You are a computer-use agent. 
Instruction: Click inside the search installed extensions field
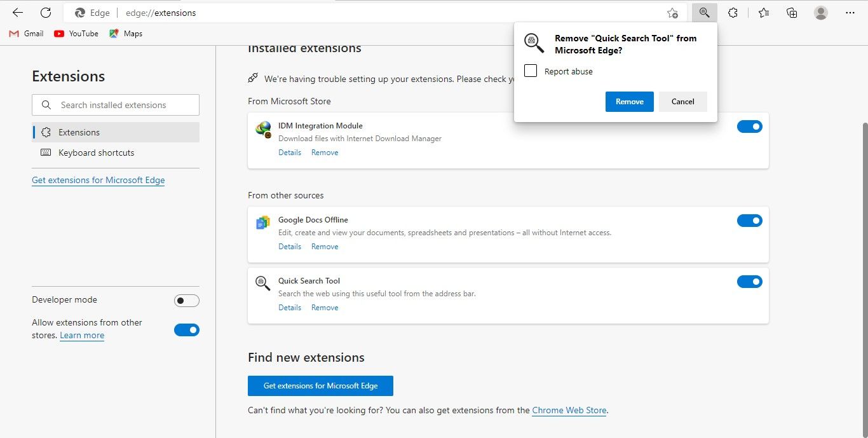click(x=115, y=104)
